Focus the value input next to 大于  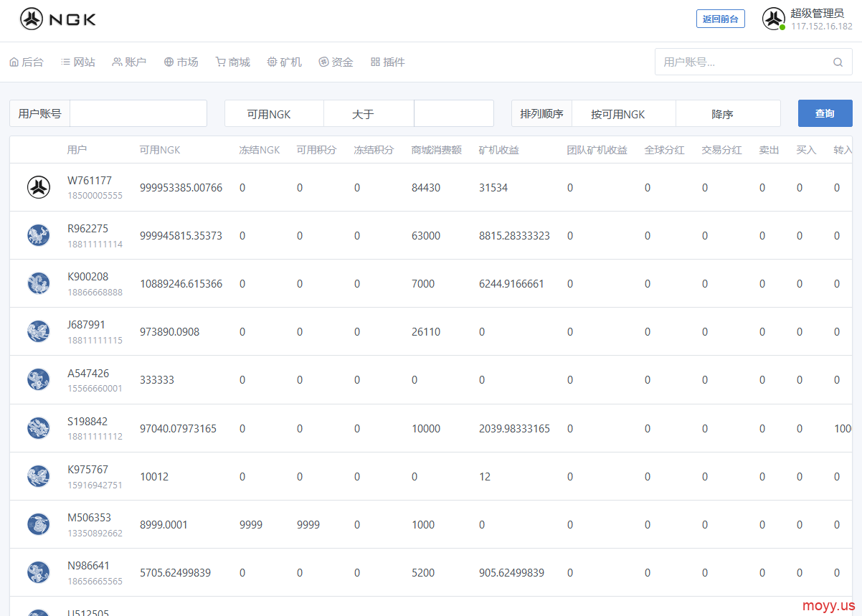click(454, 113)
